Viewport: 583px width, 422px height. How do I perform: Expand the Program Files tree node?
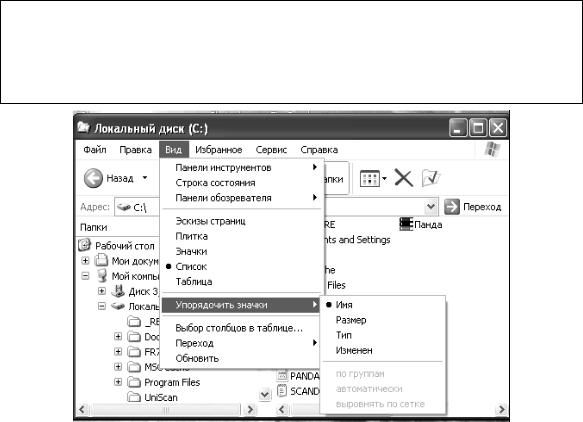click(x=118, y=382)
